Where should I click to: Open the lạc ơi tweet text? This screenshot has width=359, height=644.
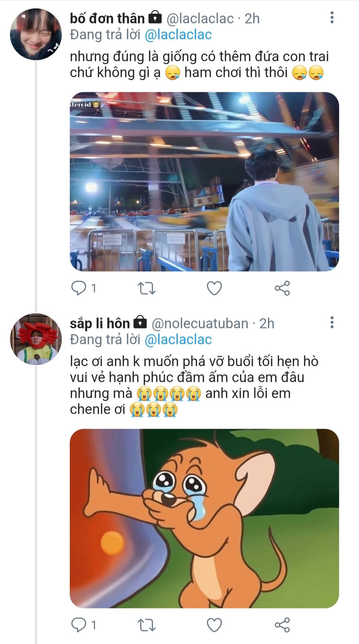[194, 385]
